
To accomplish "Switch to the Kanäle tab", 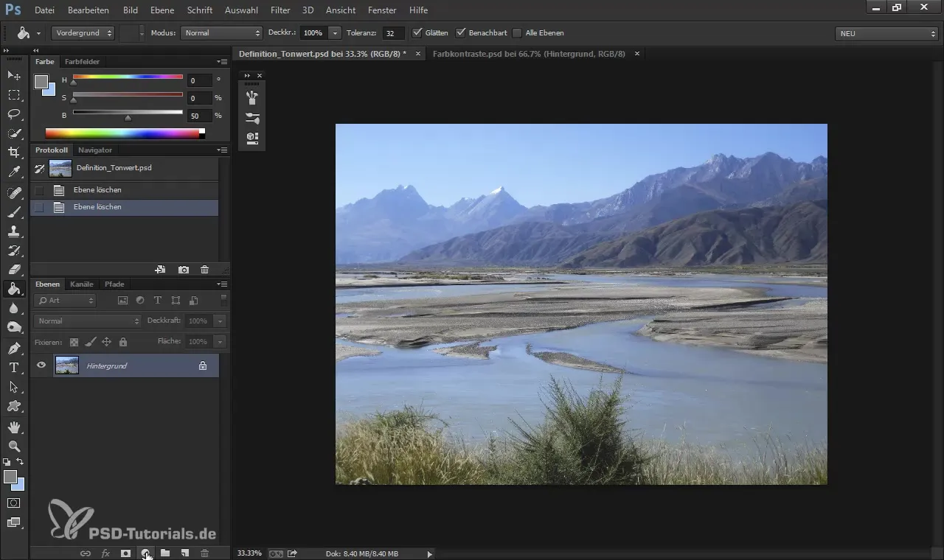I will pos(82,284).
